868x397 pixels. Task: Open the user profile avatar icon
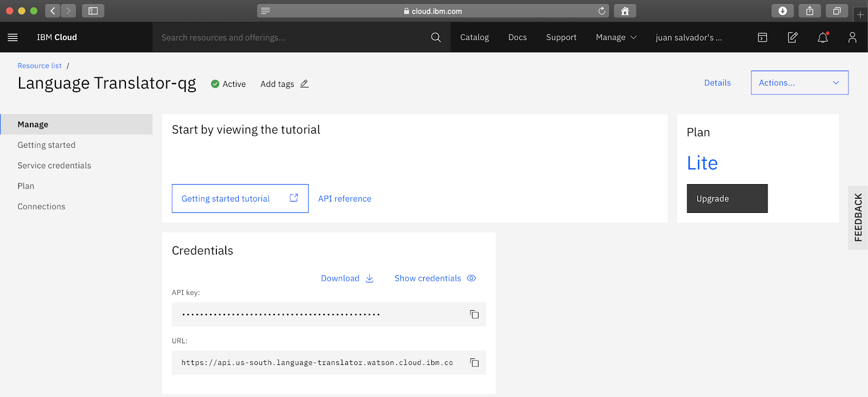[852, 37]
